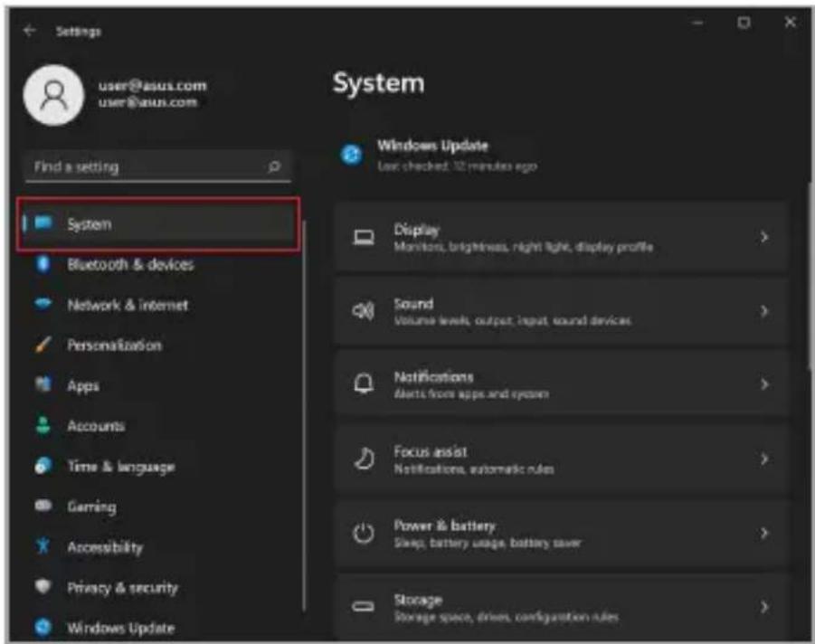Click the Bluetooth icon in sidebar
The image size is (815, 644).
click(43, 264)
